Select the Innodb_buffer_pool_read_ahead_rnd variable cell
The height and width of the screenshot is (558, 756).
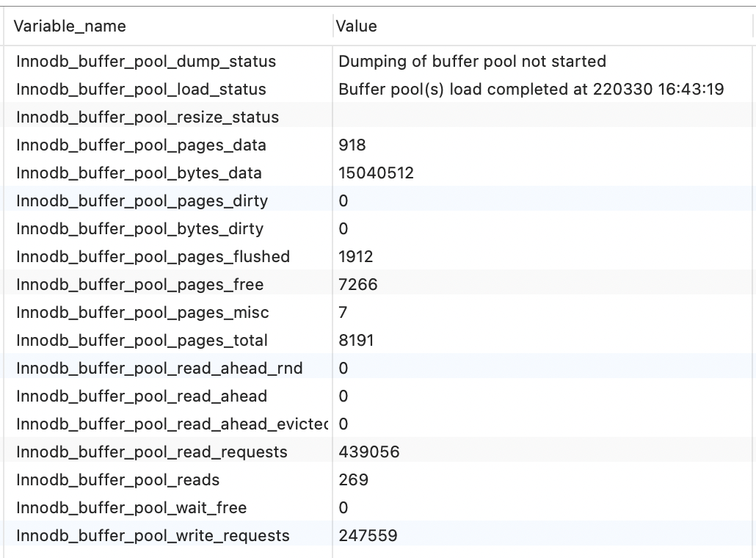(159, 369)
